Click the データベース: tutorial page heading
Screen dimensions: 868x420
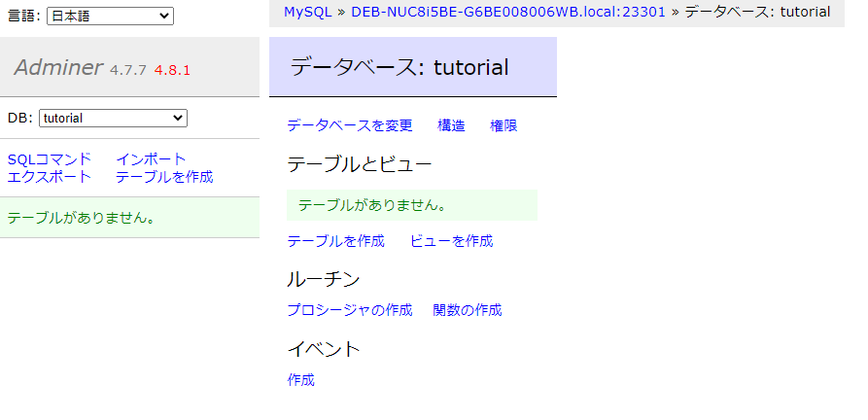tap(399, 67)
